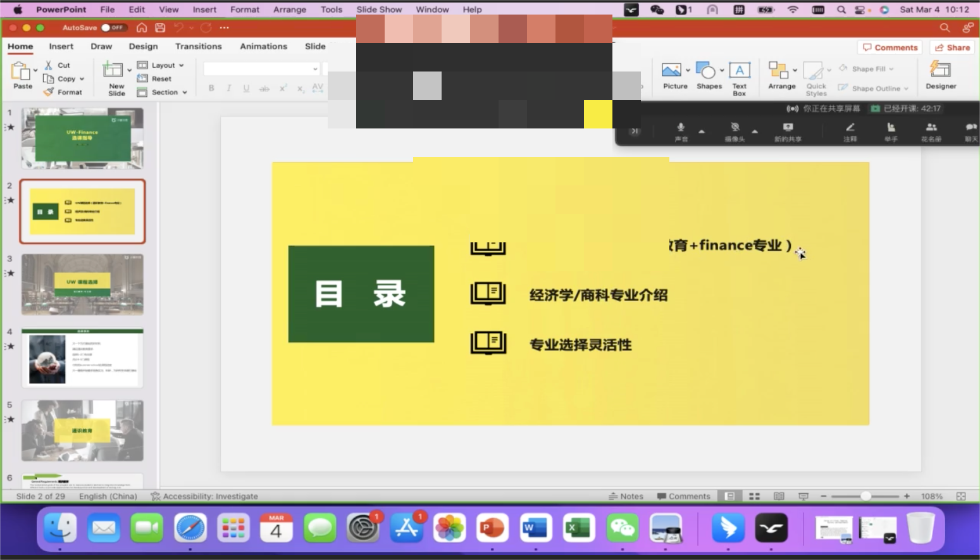Open the font name combo box
The height and width of the screenshot is (560, 980).
coord(261,68)
